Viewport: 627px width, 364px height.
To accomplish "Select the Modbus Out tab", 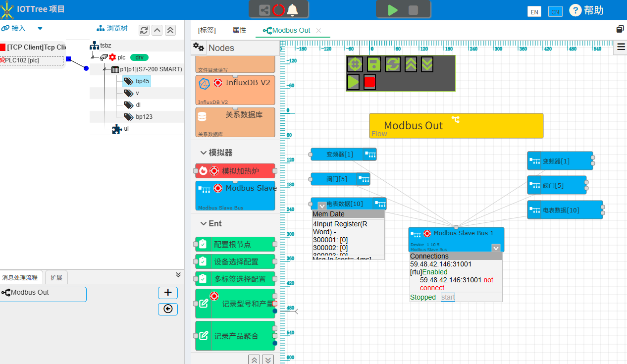I will pyautogui.click(x=287, y=30).
